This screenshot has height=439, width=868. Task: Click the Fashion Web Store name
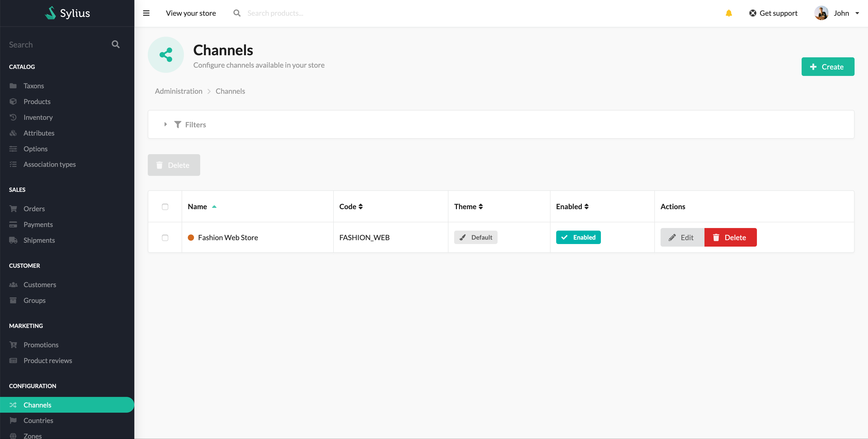pos(228,238)
